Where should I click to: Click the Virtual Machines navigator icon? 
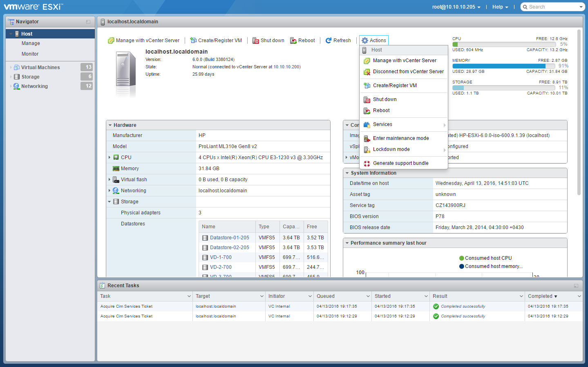17,68
